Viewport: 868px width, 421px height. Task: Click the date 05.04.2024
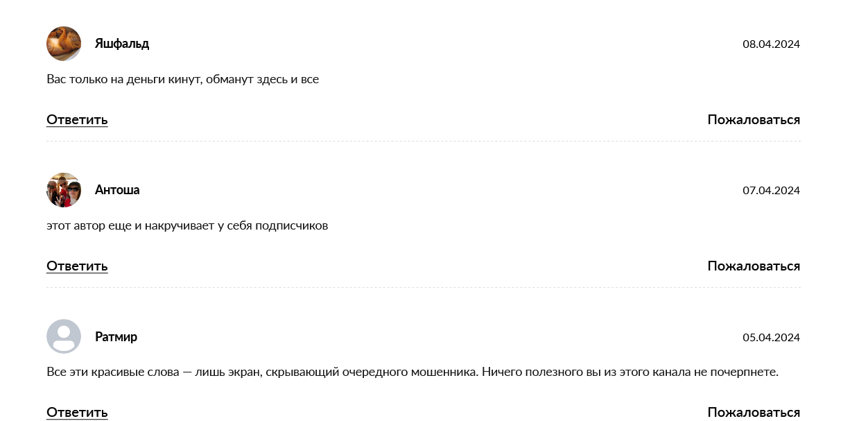click(771, 338)
